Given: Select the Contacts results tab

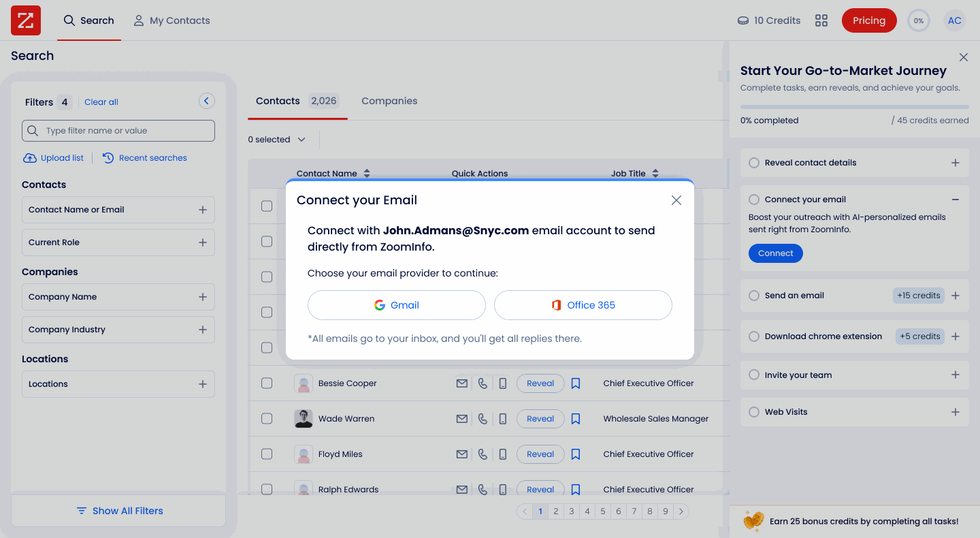Looking at the screenshot, I should tap(297, 101).
